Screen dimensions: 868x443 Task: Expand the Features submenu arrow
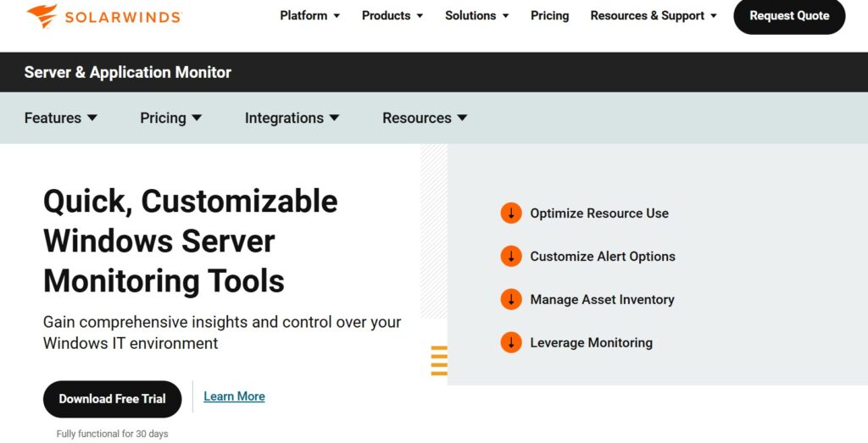pos(92,118)
